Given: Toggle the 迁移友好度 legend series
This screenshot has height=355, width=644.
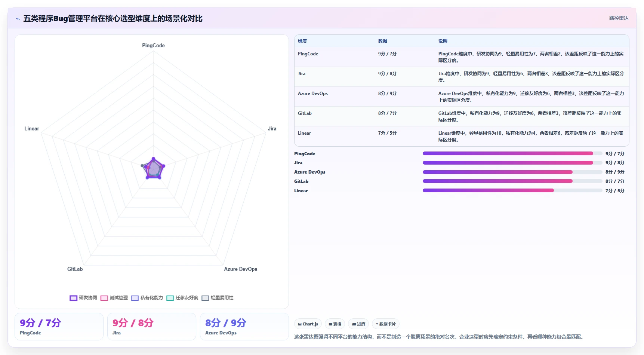Looking at the screenshot, I should (x=182, y=298).
